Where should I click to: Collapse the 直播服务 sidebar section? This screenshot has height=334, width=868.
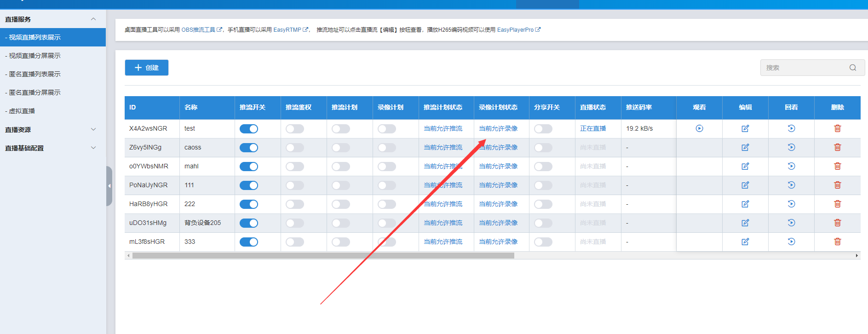click(x=53, y=19)
